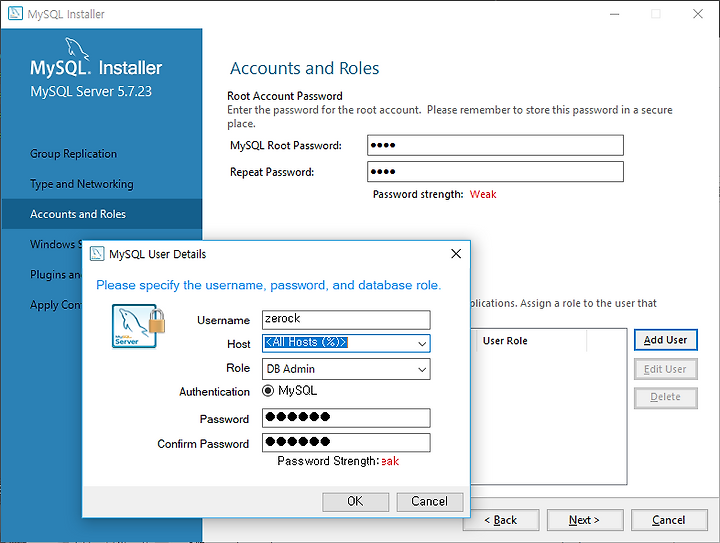Screen dimensions: 720x543
Task: Click the MySQL User Details dialog icon
Action: click(97, 254)
